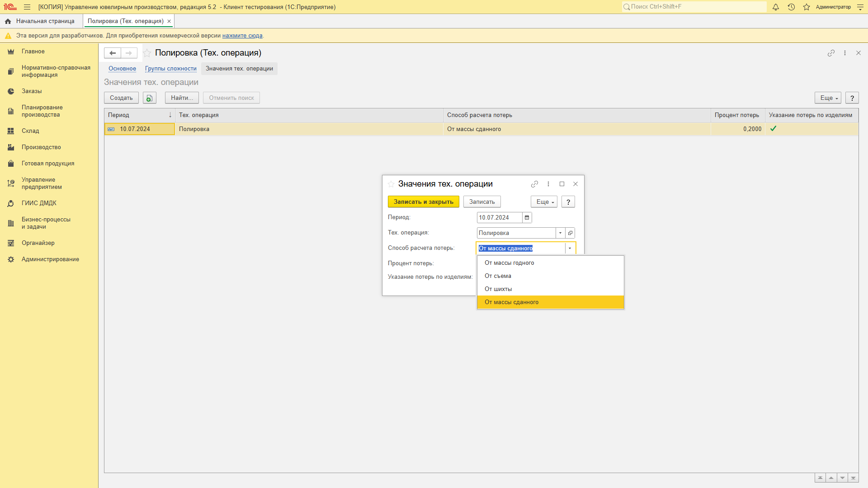Open help question button above list
The image size is (868, 488).
(x=852, y=98)
